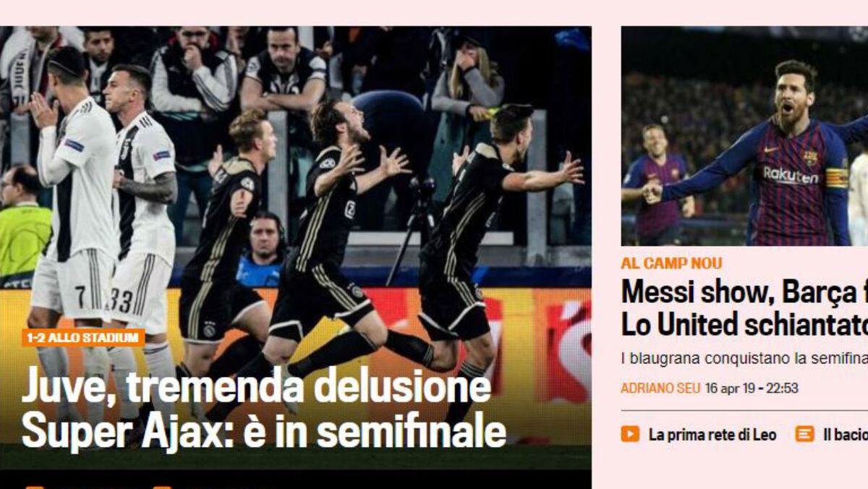Viewport: 868px width, 489px height.
Task: Read the I blaugrana conquistano la semifinale summary
Action: point(744,358)
